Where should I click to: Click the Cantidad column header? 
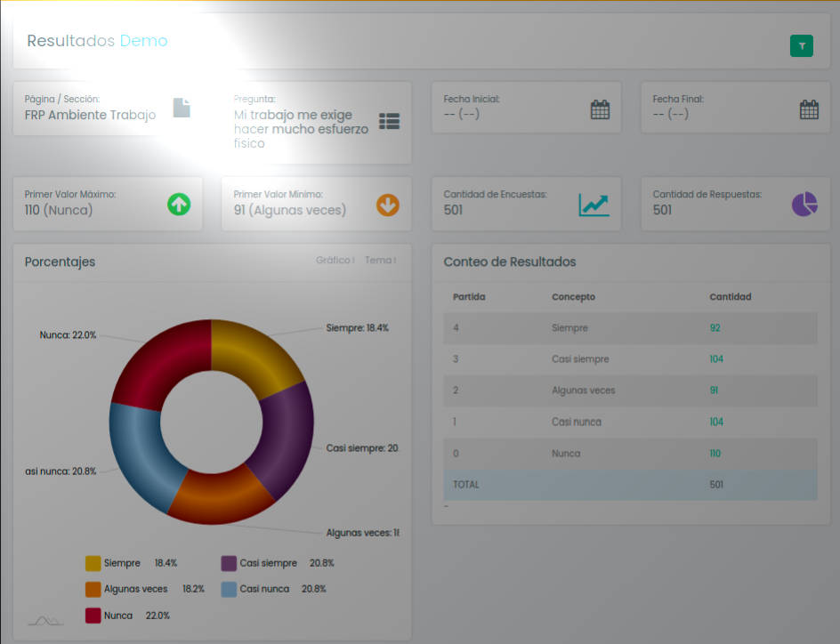click(x=730, y=296)
